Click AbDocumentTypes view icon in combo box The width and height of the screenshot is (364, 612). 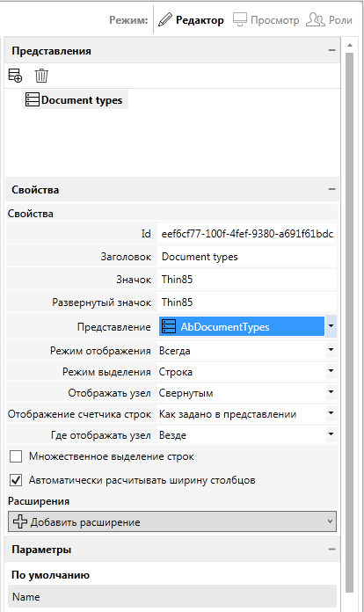coord(169,326)
